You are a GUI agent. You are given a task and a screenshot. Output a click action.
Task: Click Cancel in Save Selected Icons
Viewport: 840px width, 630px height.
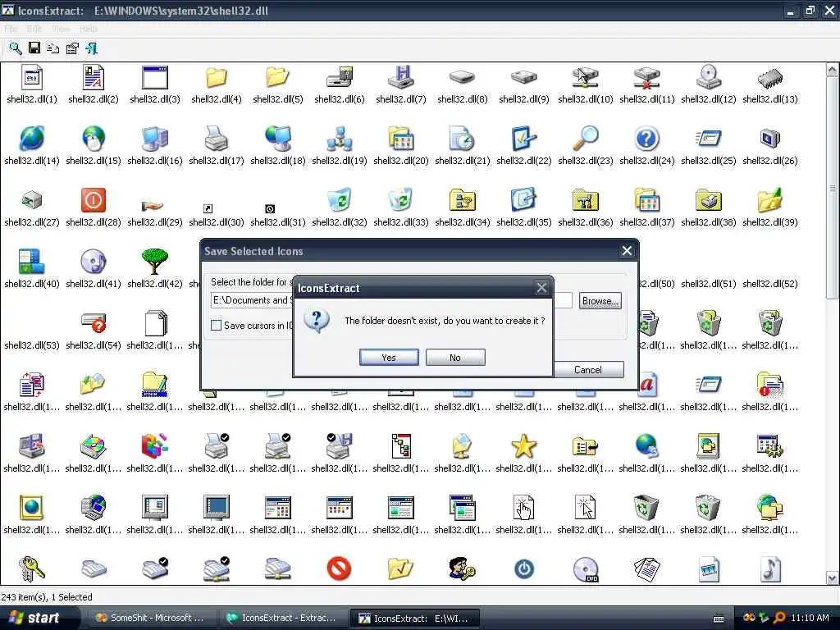588,370
